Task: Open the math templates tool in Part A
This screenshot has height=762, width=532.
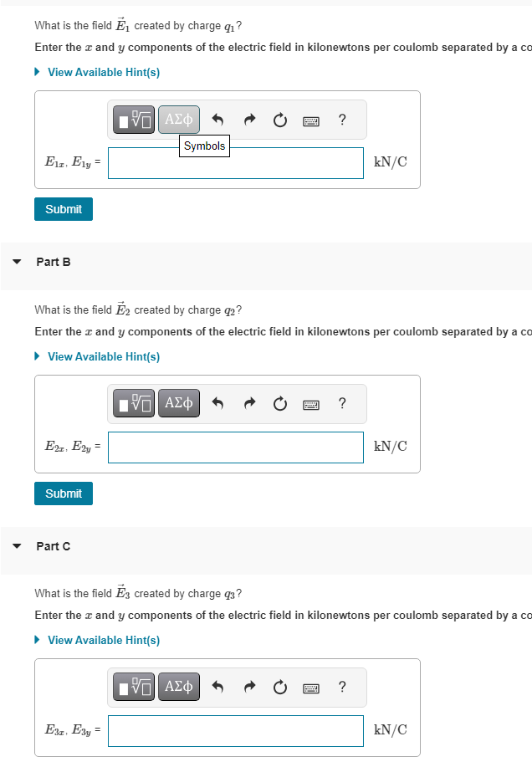Action: tap(132, 119)
